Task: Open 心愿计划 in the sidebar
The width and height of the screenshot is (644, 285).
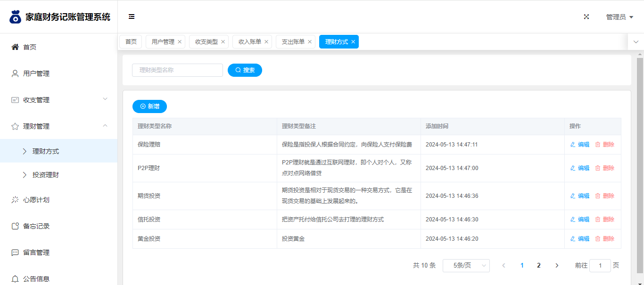Action: [x=36, y=200]
